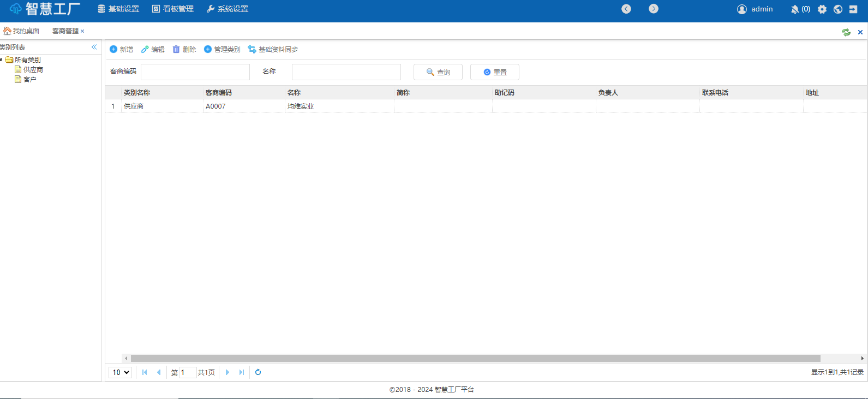Click 基础资料同步 sync icon

(252, 49)
